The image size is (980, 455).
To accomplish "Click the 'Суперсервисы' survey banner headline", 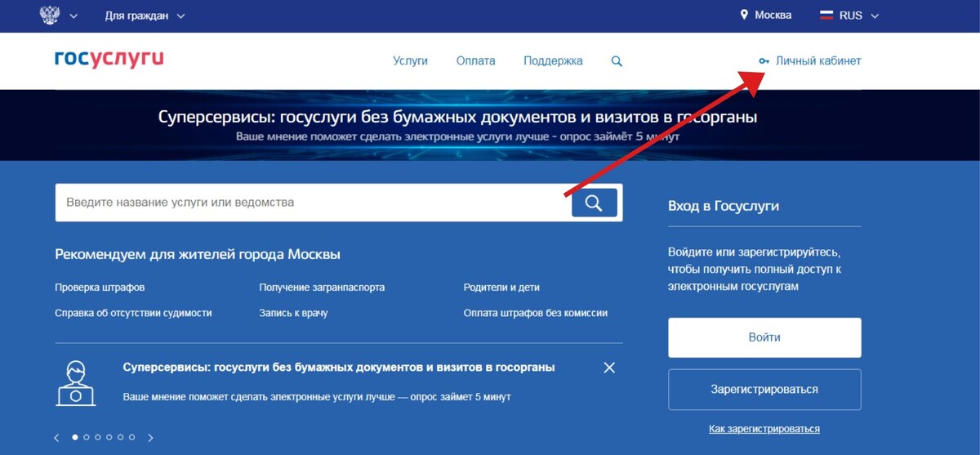I will pyautogui.click(x=457, y=117).
